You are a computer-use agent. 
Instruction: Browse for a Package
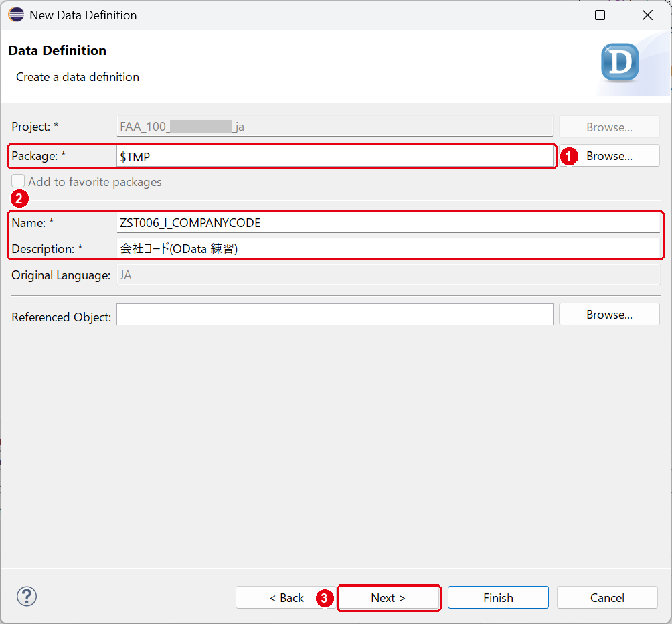pyautogui.click(x=609, y=155)
